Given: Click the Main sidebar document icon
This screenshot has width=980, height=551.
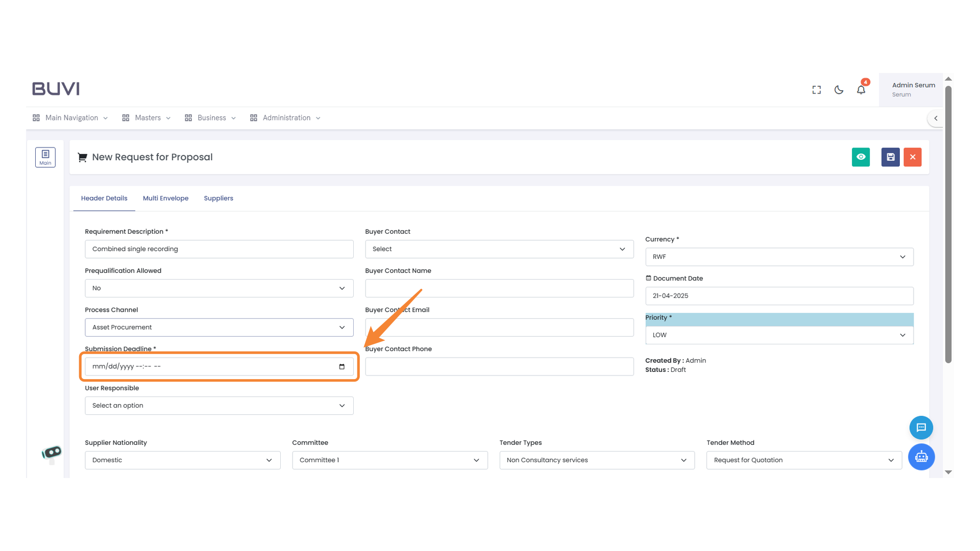Looking at the screenshot, I should [x=45, y=157].
